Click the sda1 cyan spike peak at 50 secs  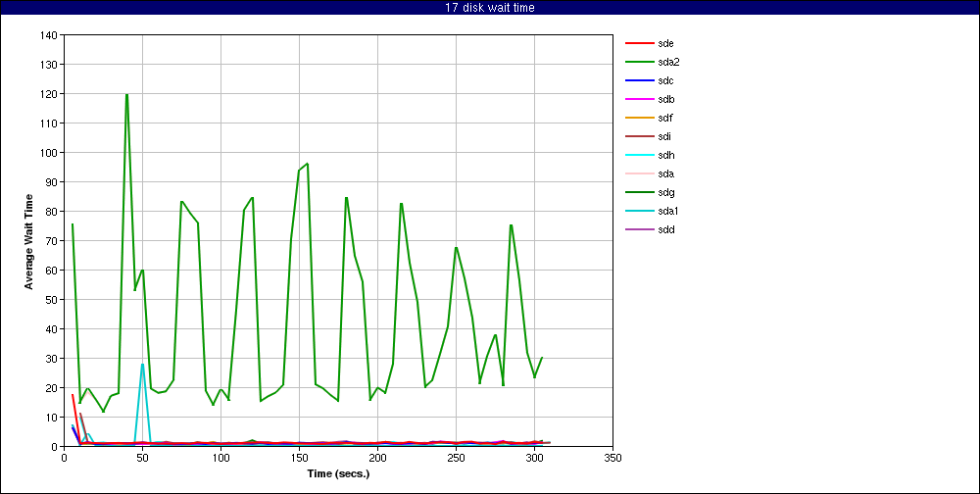pos(142,364)
